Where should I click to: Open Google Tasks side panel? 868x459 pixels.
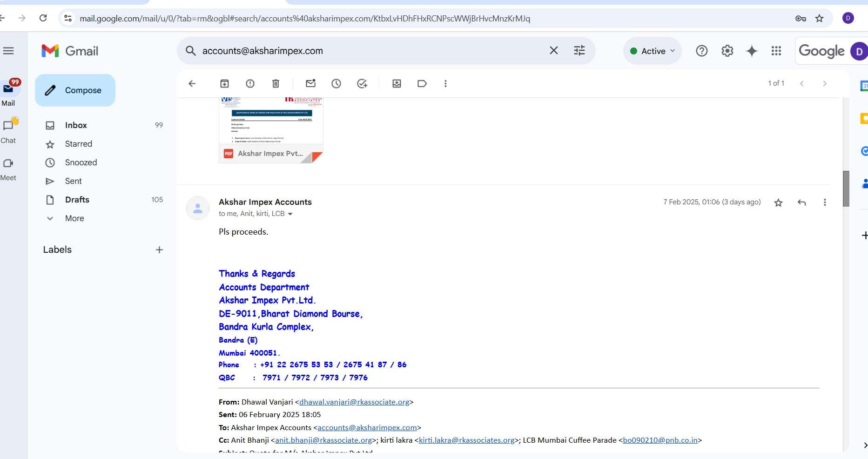coord(864,151)
